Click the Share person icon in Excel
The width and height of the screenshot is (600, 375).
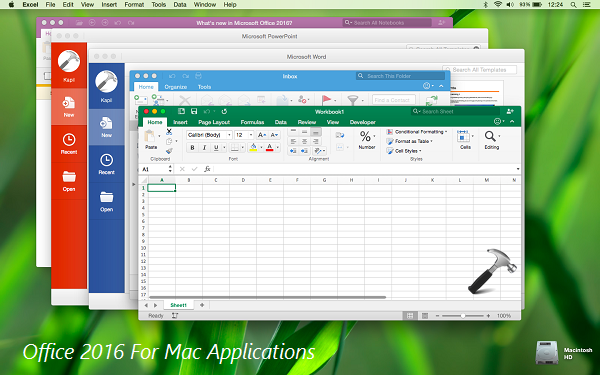click(x=510, y=111)
